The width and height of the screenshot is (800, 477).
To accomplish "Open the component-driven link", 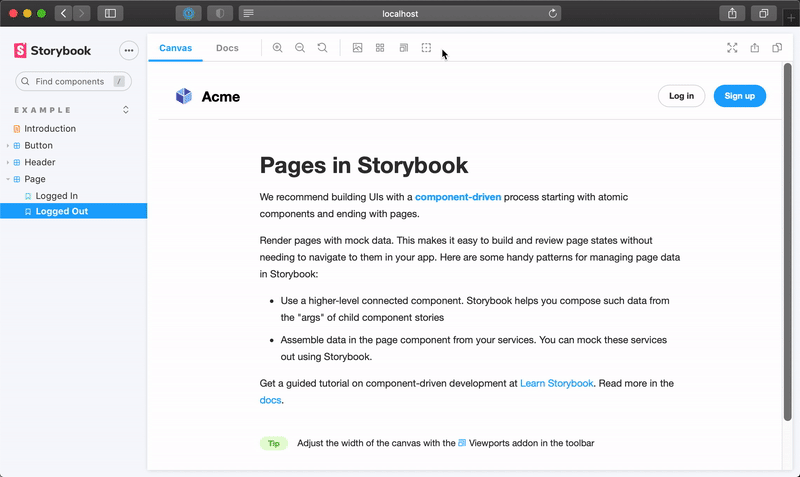I will [458, 197].
